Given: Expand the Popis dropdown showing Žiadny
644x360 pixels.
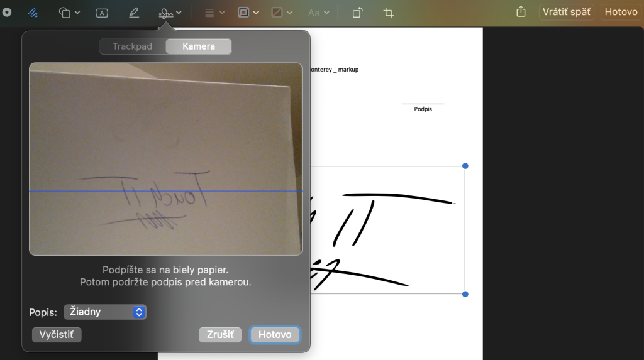Looking at the screenshot, I should [x=105, y=312].
